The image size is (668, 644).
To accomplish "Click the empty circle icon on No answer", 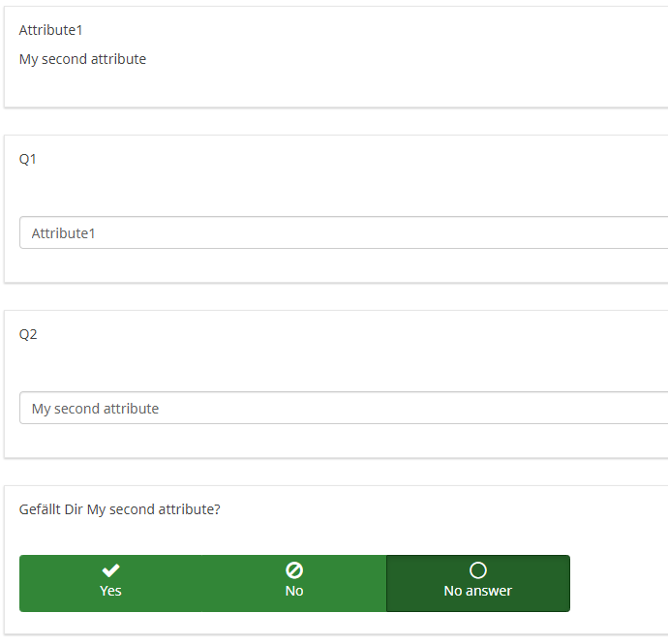I will tap(477, 570).
